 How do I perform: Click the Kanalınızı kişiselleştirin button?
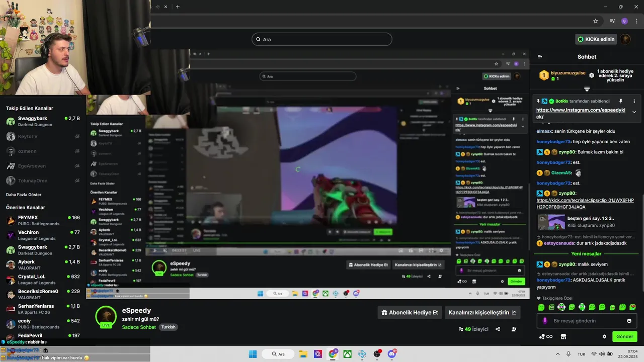(482, 312)
